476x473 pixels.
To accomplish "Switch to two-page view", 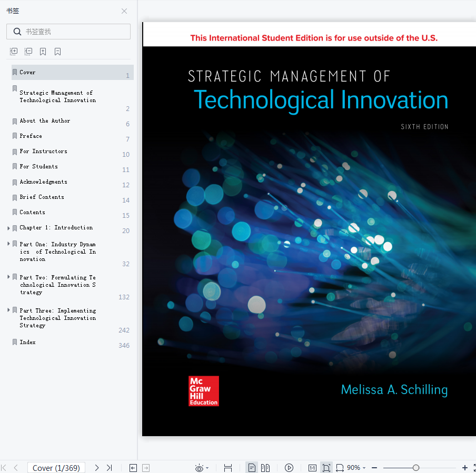I will tap(265, 468).
